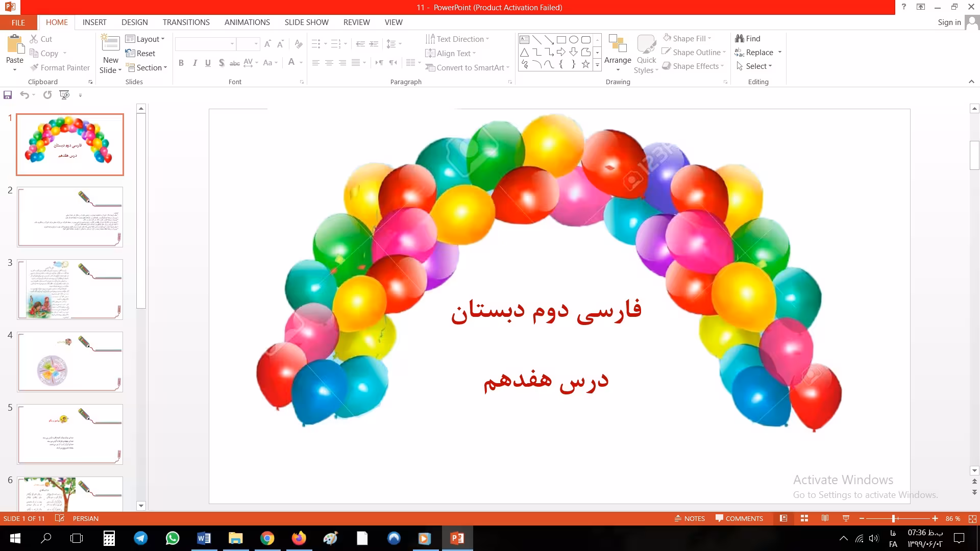Start Slide Show from status bar
Viewport: 980px width, 551px height.
(846, 518)
